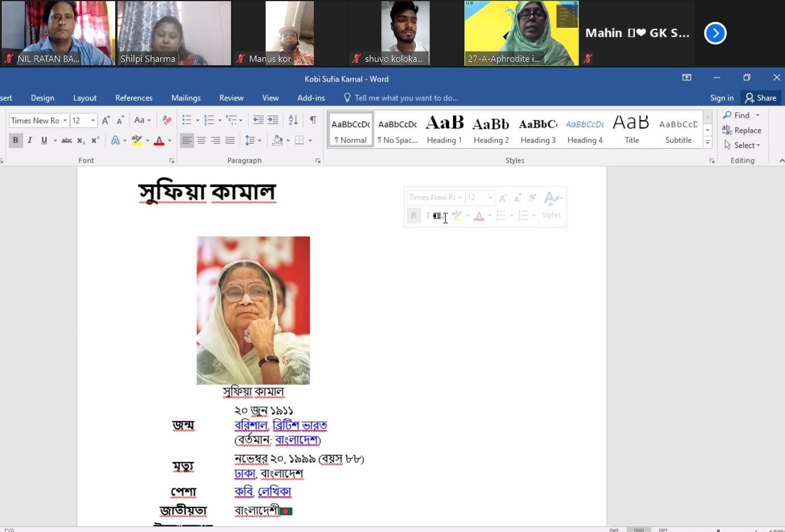Toggle Bold in the floating mini toolbar
The height and width of the screenshot is (532, 785).
tap(413, 216)
